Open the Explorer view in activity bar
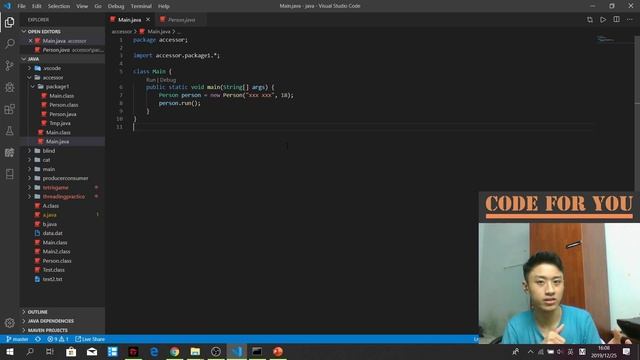The width and height of the screenshot is (640, 360). tap(9, 22)
